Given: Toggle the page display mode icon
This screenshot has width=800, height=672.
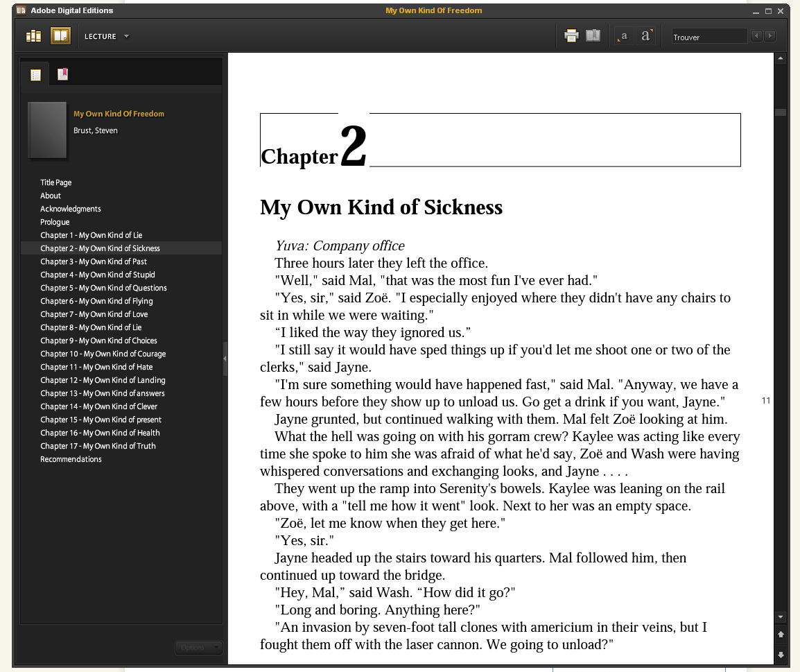Looking at the screenshot, I should click(593, 36).
